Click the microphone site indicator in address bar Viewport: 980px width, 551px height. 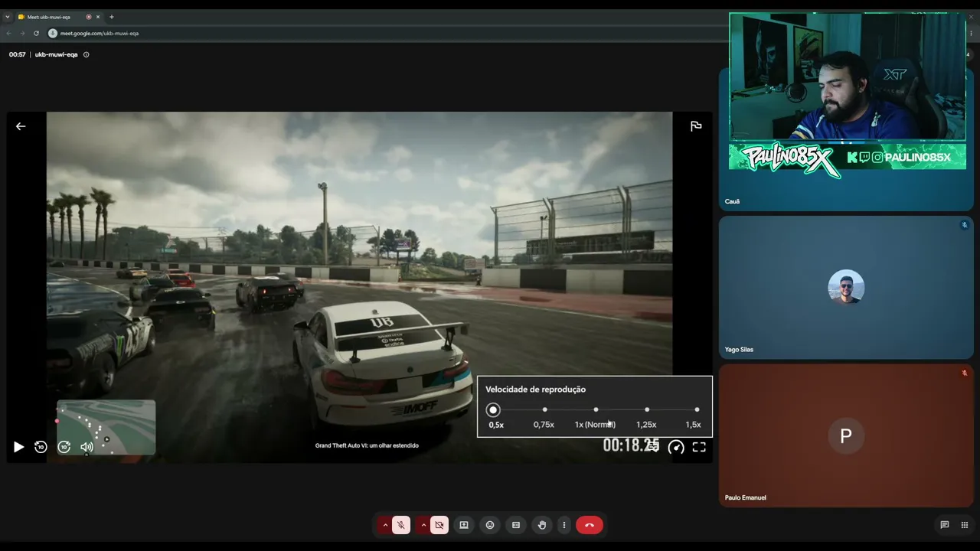[x=53, y=33]
